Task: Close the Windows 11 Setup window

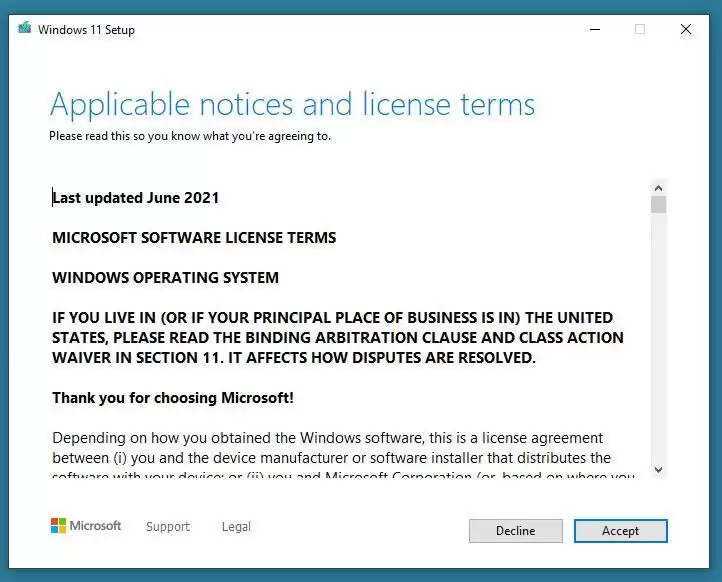Action: pyautogui.click(x=686, y=29)
